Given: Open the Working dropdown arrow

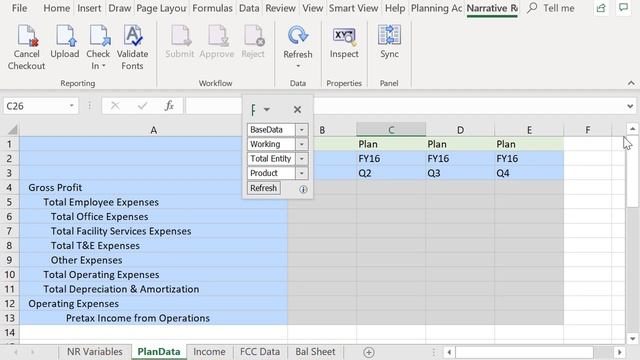Looking at the screenshot, I should pos(302,144).
